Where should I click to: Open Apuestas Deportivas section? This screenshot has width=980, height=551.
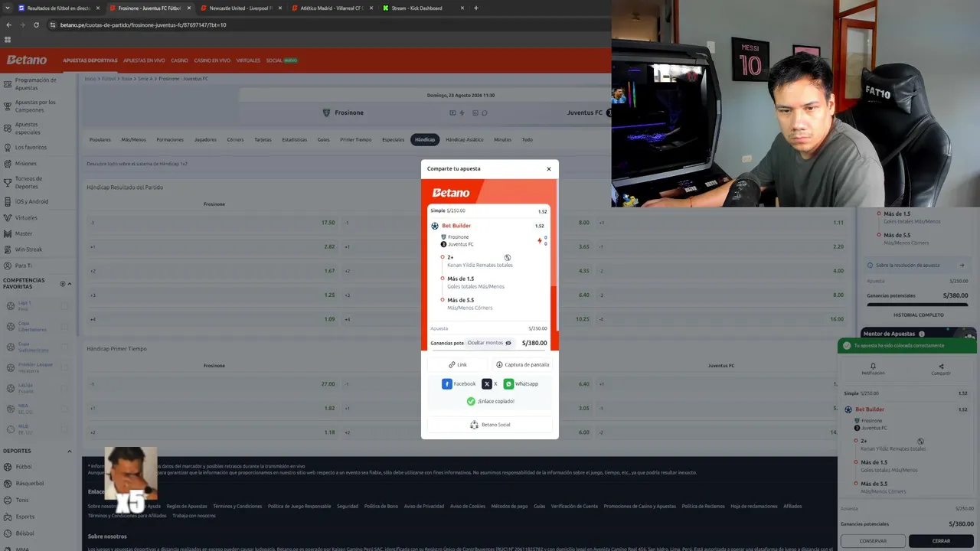(x=90, y=60)
